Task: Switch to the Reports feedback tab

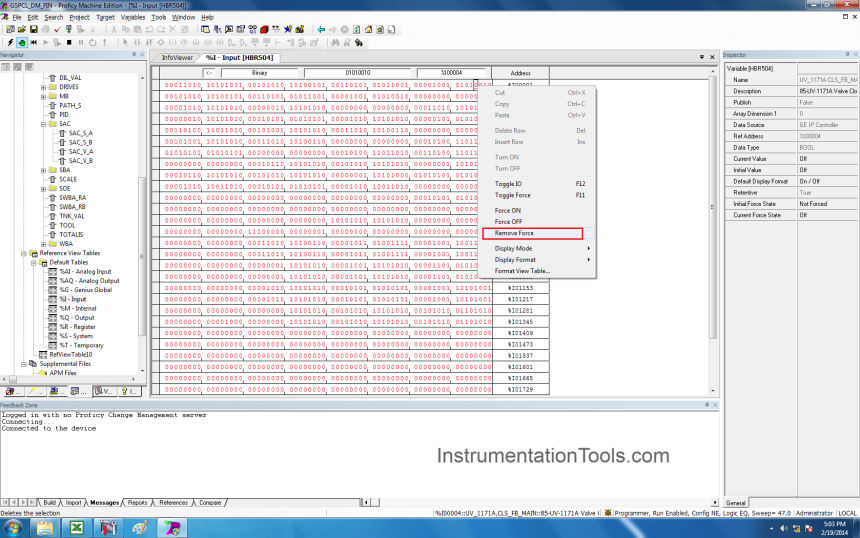Action: [137, 502]
